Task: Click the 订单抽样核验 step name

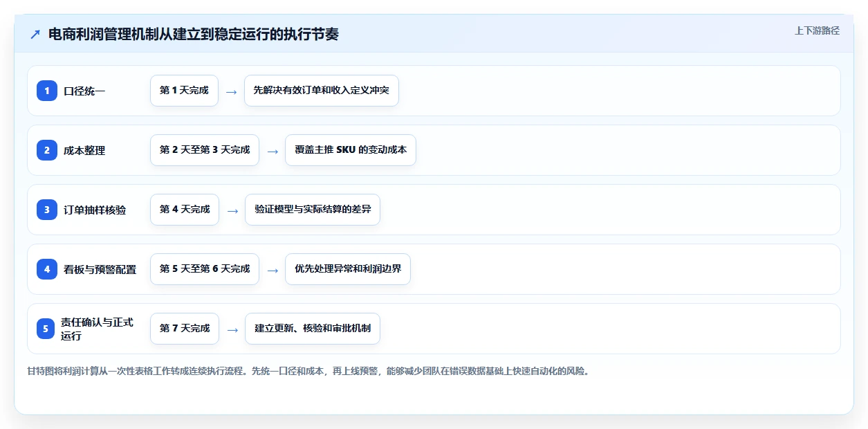Action: pyautogui.click(x=95, y=210)
